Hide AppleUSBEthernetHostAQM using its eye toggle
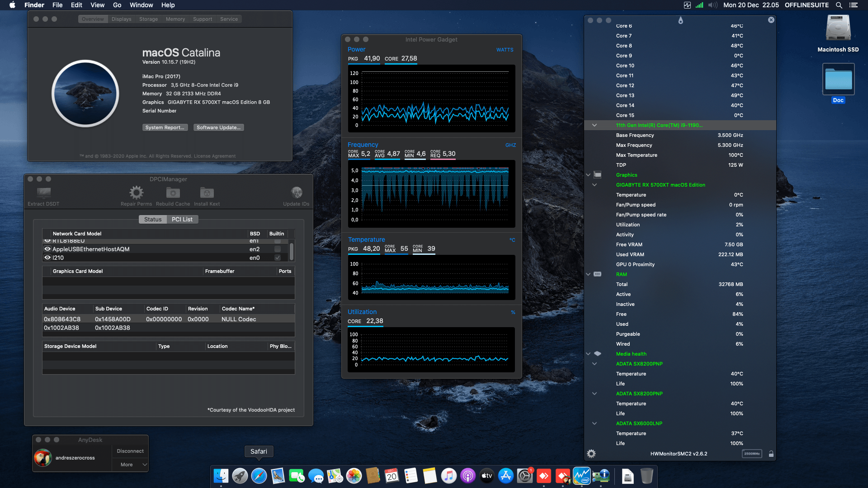 47,249
